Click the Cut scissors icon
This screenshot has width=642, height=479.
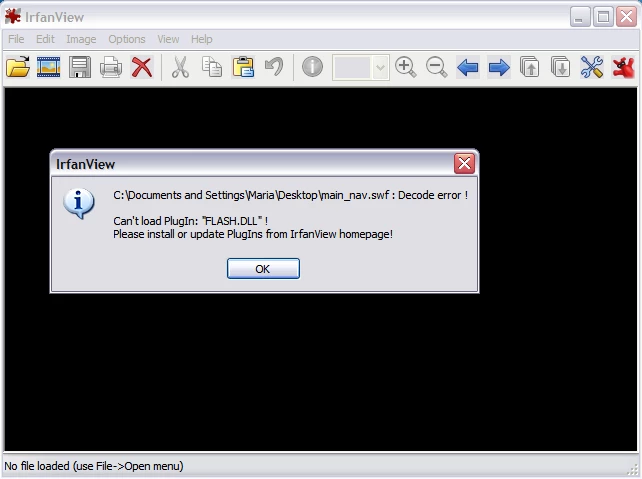tap(180, 67)
